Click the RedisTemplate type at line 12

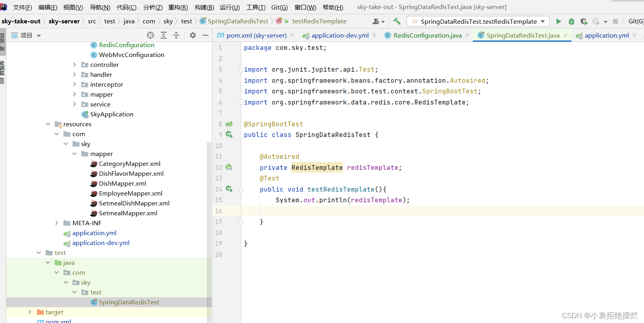[317, 167]
